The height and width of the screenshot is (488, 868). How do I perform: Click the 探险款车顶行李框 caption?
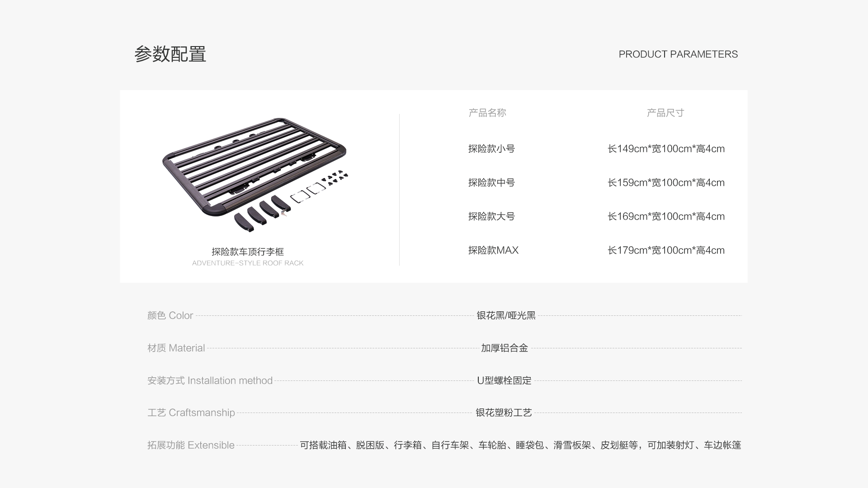click(247, 252)
